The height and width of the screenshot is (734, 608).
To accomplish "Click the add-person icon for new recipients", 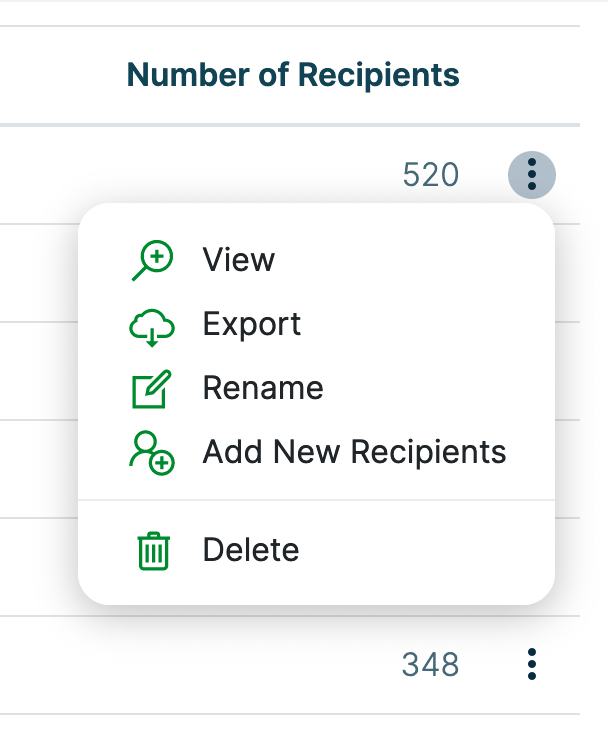I will click(x=152, y=453).
